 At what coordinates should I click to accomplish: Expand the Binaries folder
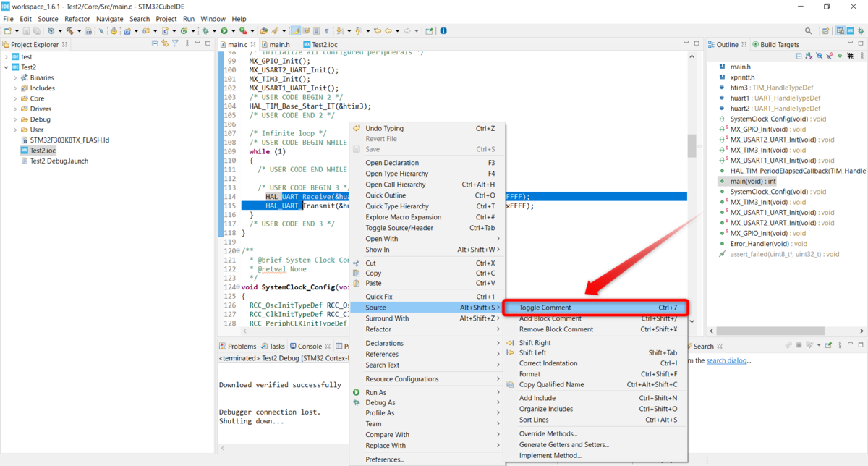(x=14, y=77)
